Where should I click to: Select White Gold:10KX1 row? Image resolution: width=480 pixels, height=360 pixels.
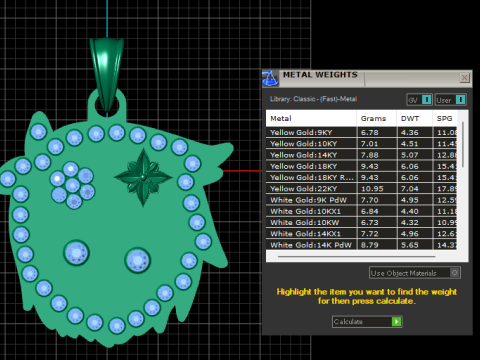coord(361,211)
